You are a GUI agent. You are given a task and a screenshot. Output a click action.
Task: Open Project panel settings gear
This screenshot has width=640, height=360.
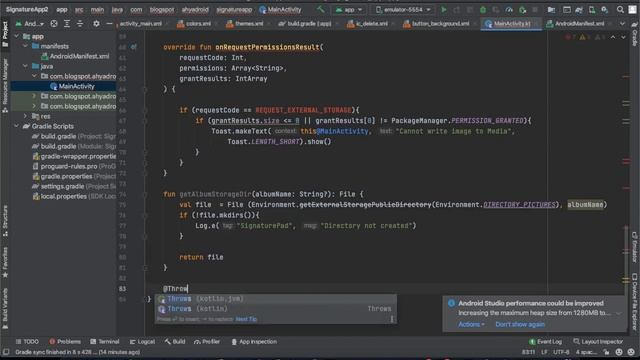(96, 24)
